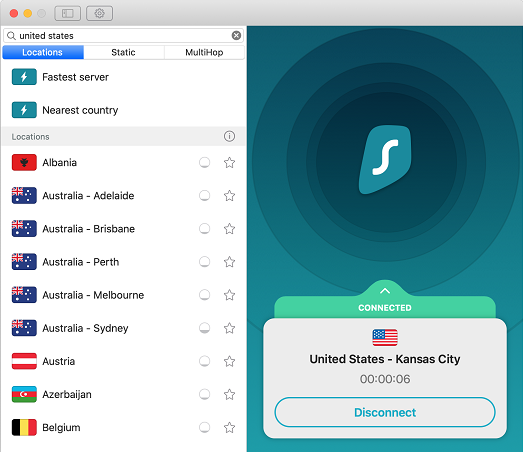Click the magnifier search icon
Viewport: 523px width, 453px height.
tap(11, 36)
